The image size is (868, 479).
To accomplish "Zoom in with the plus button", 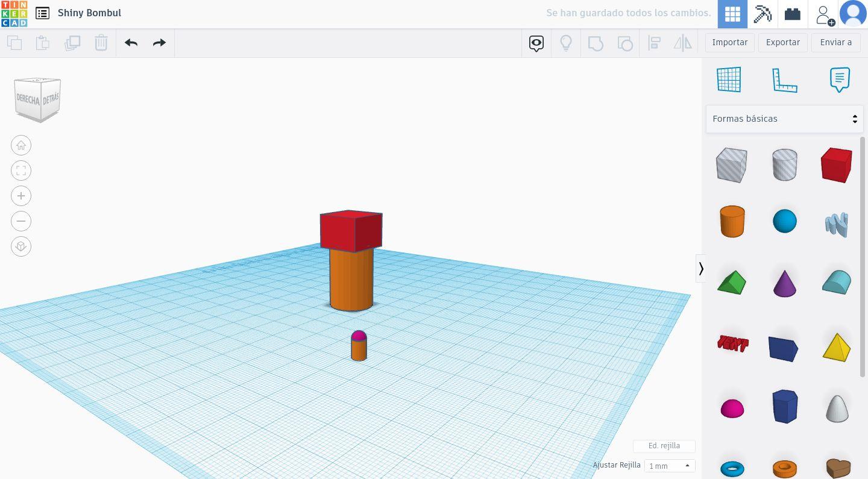I will click(x=21, y=196).
